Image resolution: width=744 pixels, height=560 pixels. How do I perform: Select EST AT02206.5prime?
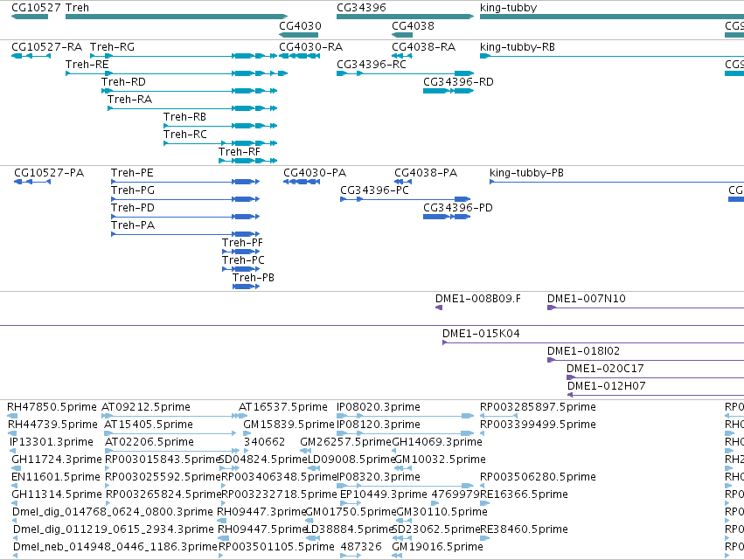pos(172,451)
